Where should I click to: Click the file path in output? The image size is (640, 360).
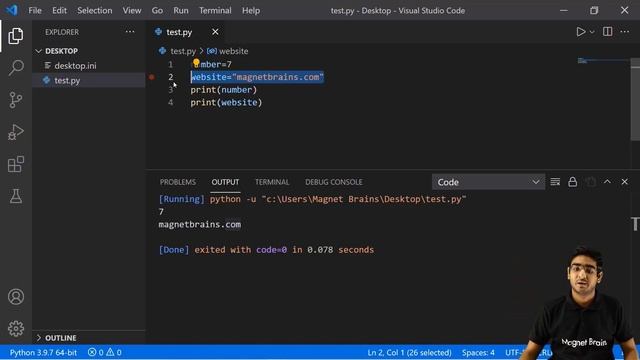(x=364, y=199)
